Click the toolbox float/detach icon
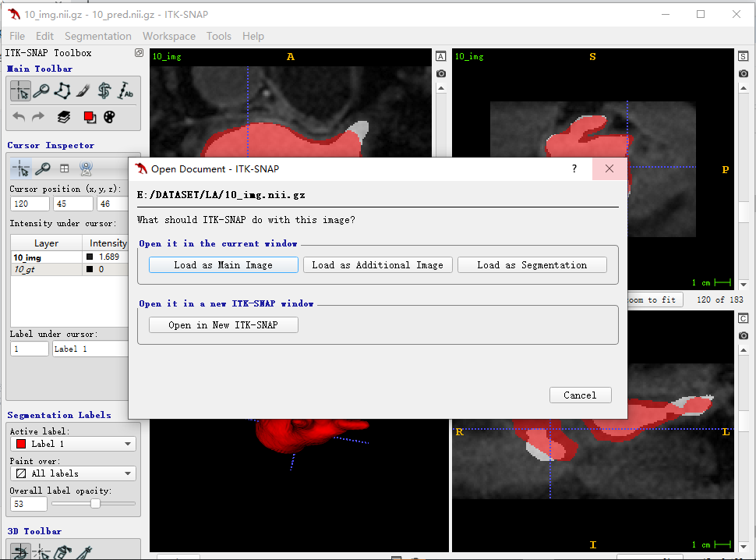This screenshot has height=560, width=756. click(x=139, y=52)
